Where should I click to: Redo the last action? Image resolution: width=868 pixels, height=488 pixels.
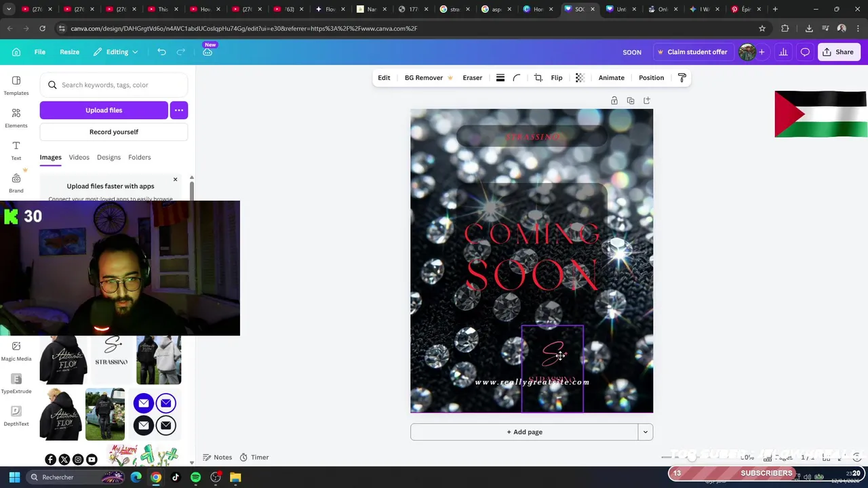pyautogui.click(x=181, y=52)
